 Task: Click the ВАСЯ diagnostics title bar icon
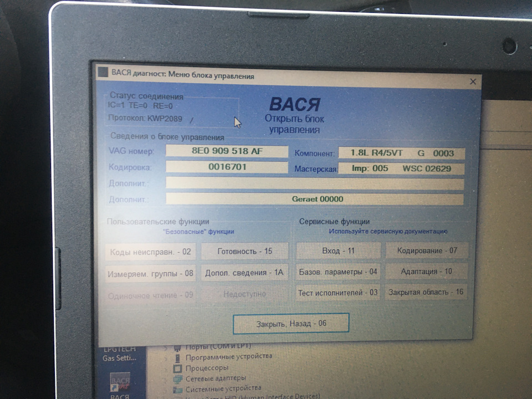click(103, 72)
